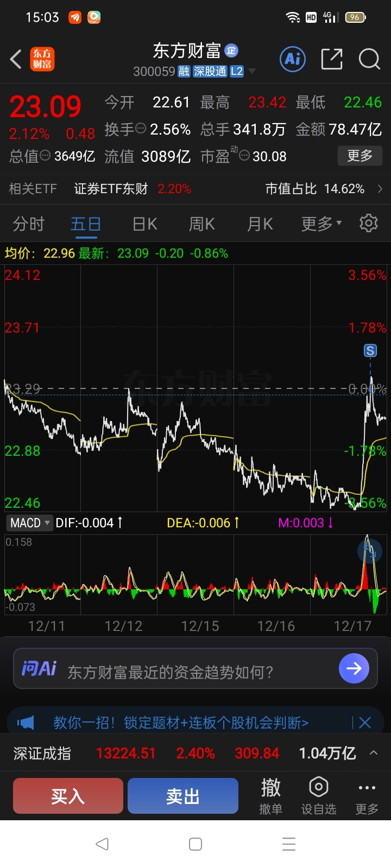Go back with the left arrow
Image resolution: width=391 pixels, height=868 pixels.
16,59
